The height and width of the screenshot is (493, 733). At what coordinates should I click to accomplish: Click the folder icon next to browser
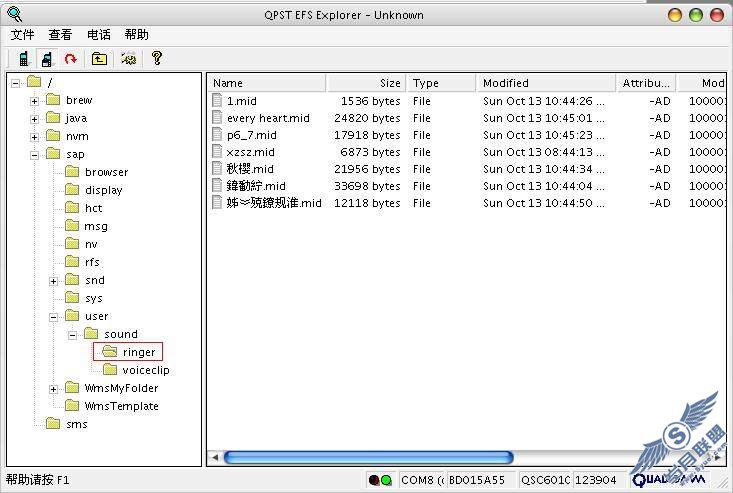pos(72,171)
